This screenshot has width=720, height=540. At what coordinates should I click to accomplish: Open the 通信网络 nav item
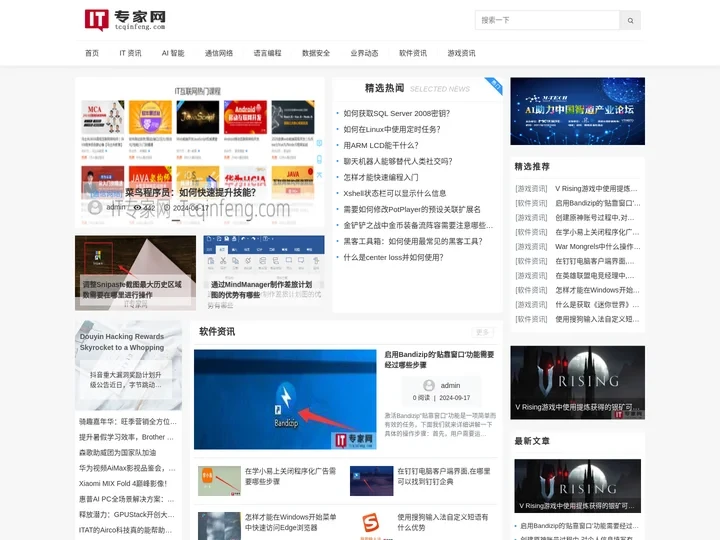tap(219, 53)
